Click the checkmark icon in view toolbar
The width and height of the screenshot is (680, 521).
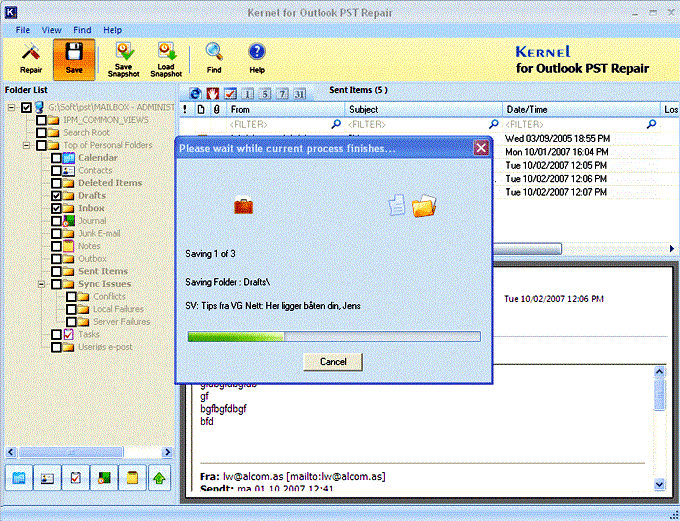[230, 93]
